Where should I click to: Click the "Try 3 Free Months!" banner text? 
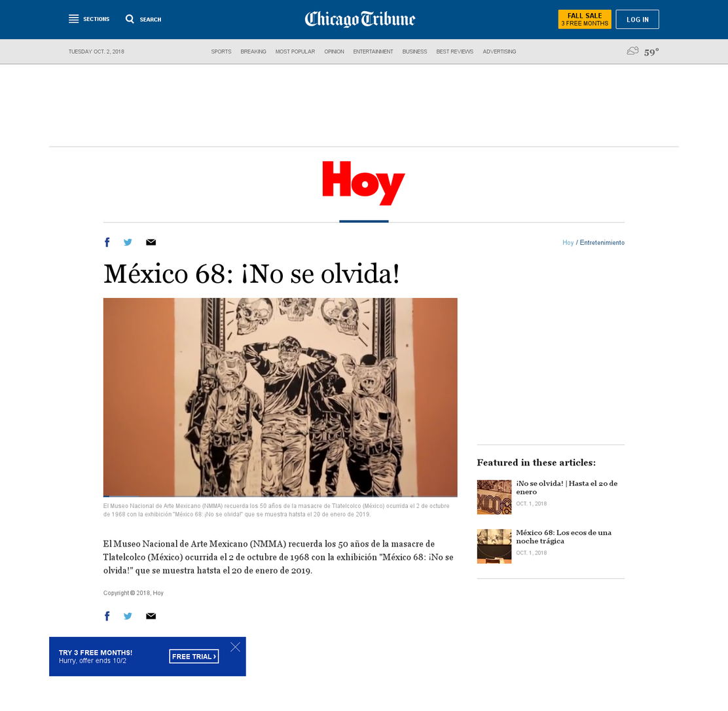(96, 653)
